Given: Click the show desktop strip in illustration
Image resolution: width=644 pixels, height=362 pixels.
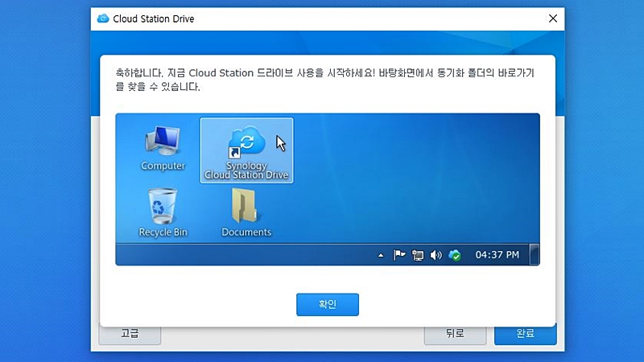Looking at the screenshot, I should click(535, 254).
